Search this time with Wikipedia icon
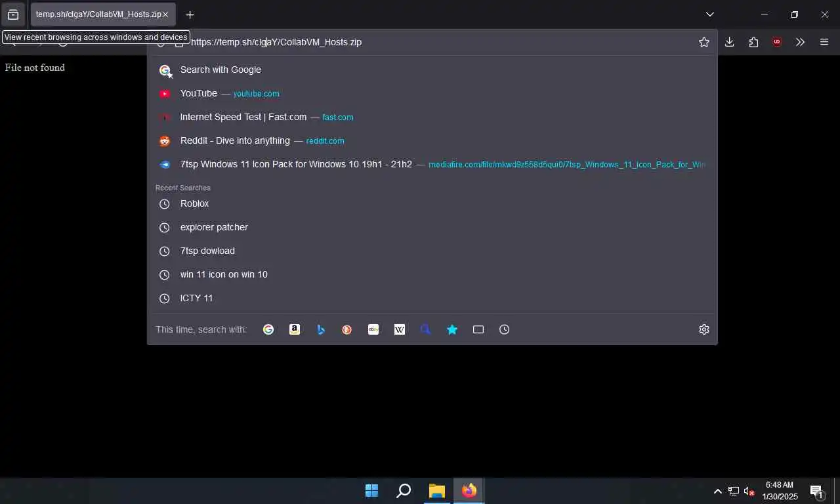840x504 pixels. [x=400, y=329]
